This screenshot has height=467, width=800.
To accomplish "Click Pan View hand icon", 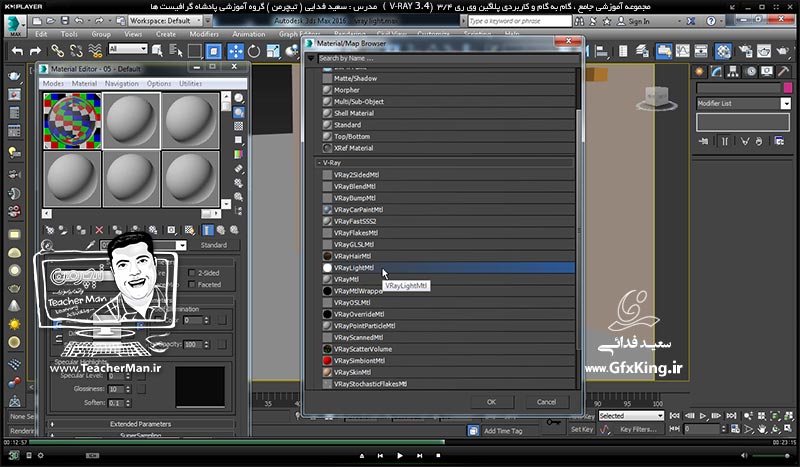I will pyautogui.click(x=762, y=429).
